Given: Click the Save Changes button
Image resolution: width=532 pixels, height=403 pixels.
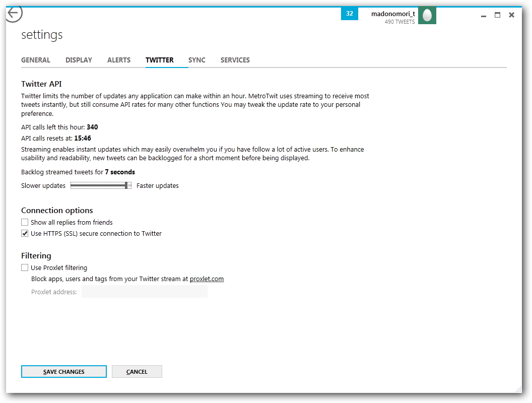Looking at the screenshot, I should [x=64, y=371].
